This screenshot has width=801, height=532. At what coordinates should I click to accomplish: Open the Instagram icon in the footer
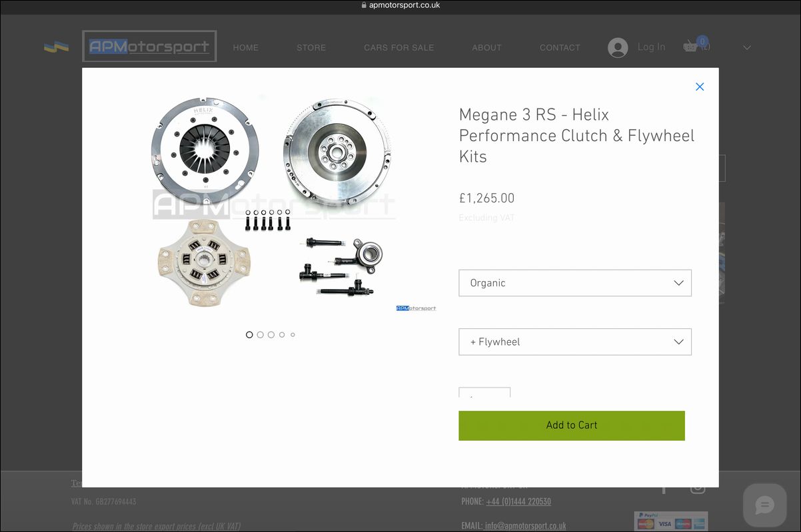(698, 487)
